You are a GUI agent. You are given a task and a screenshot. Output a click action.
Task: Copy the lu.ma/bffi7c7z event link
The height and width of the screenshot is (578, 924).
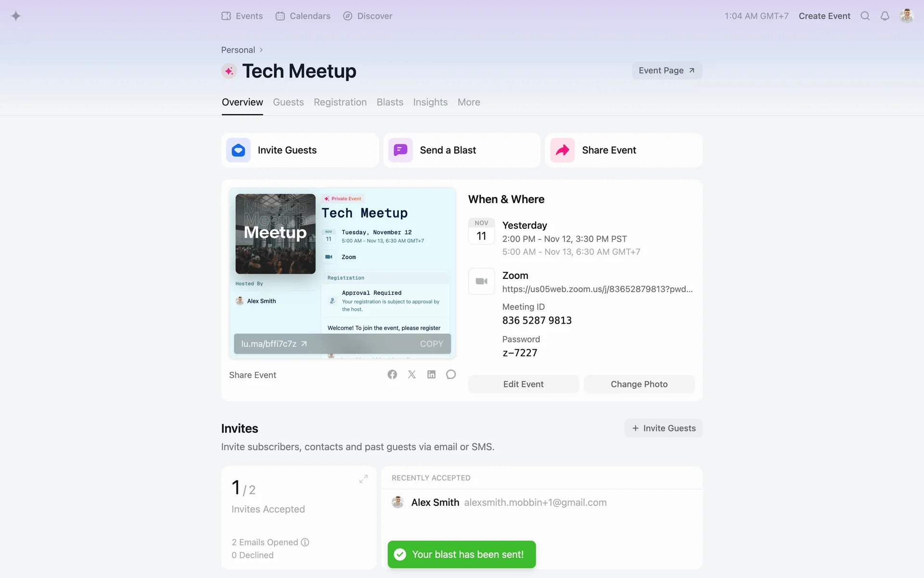tap(431, 344)
